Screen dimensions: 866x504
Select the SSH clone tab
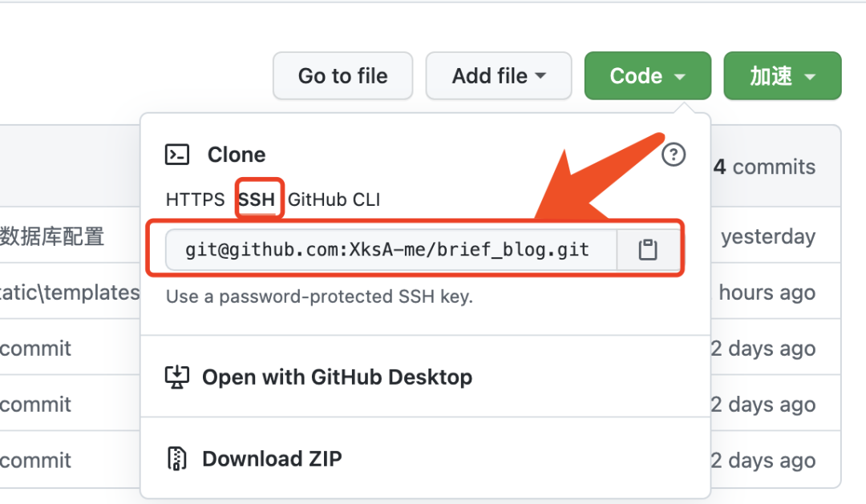[258, 200]
